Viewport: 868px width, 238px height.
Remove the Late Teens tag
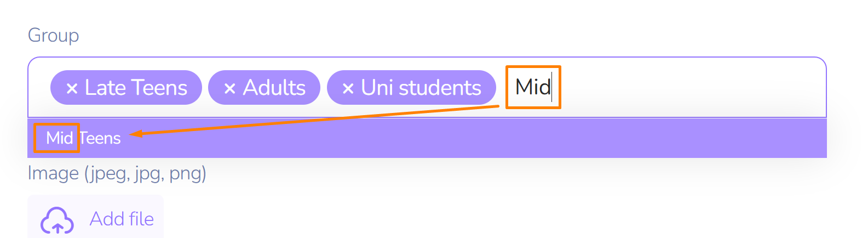click(x=72, y=88)
